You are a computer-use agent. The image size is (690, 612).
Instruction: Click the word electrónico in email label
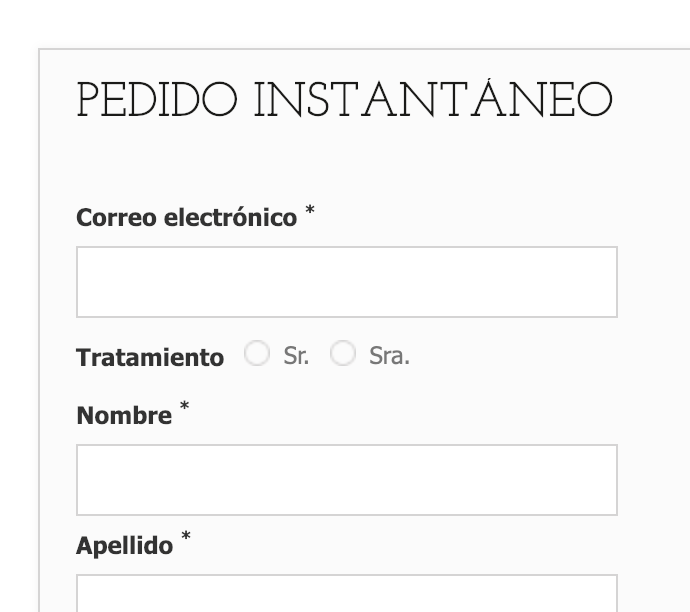click(231, 217)
